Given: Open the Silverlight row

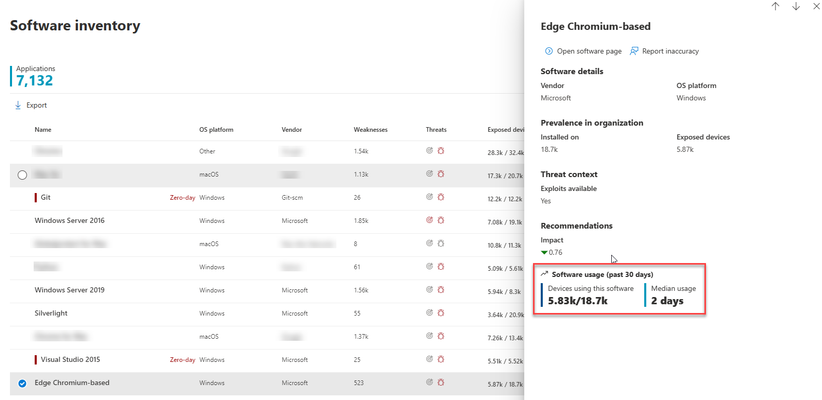Looking at the screenshot, I should point(266,313).
